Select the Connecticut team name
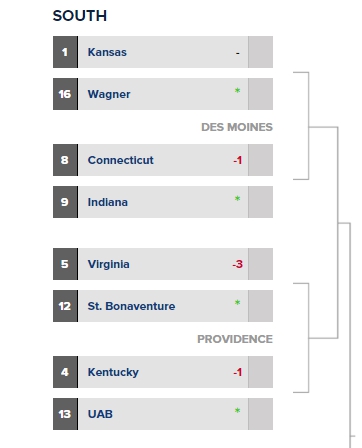This screenshot has width=362, height=448. tap(120, 160)
